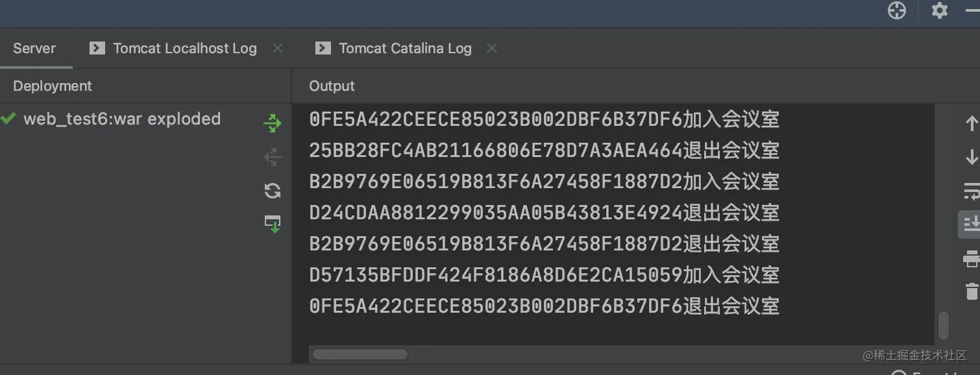Select the web_test6:war exploded deployment
The image size is (980, 375).
(122, 119)
